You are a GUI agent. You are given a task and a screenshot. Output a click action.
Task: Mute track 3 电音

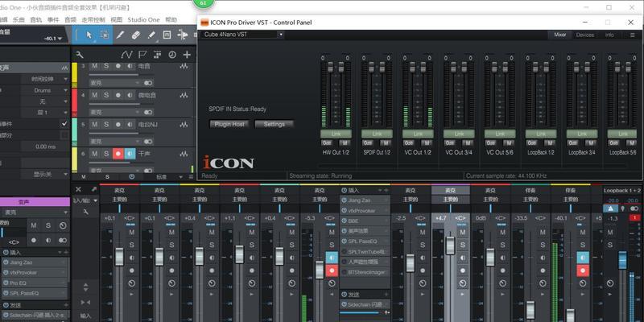point(94,66)
